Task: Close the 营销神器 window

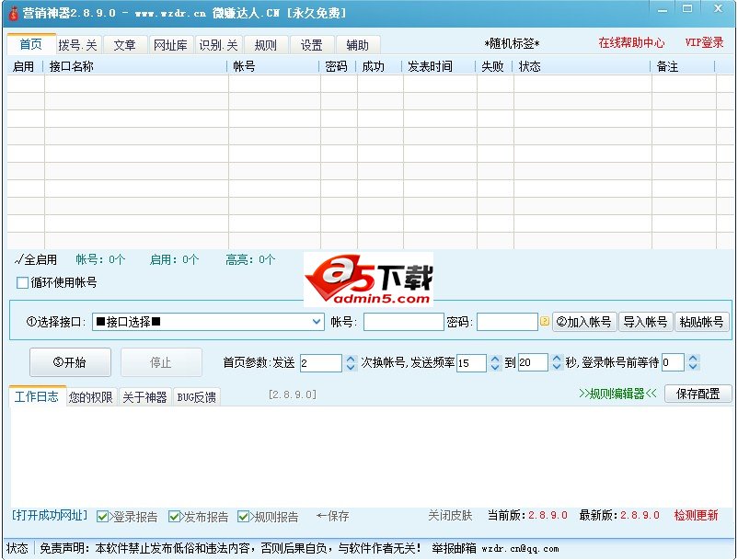Action: (x=718, y=9)
